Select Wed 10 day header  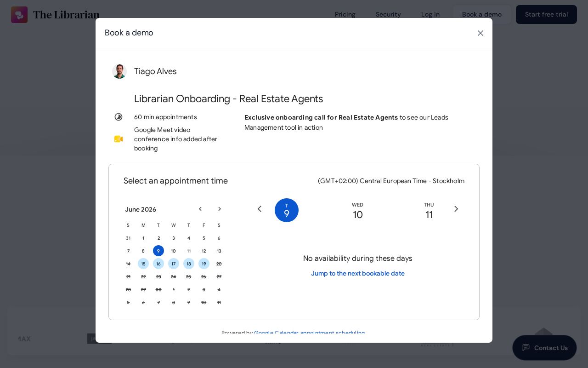coord(358,211)
